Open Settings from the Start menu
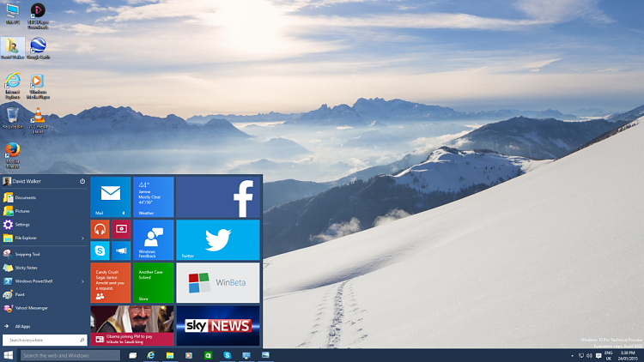 pyautogui.click(x=45, y=225)
